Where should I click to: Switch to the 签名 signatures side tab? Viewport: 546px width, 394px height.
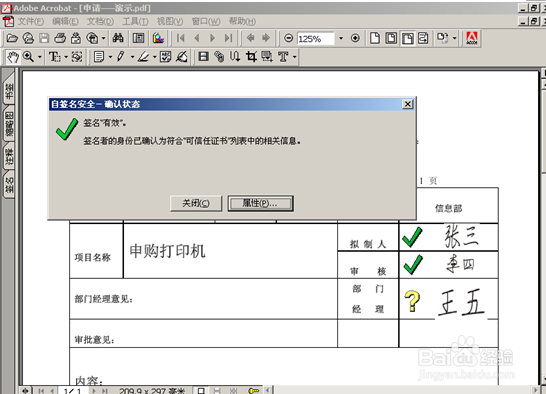click(9, 185)
